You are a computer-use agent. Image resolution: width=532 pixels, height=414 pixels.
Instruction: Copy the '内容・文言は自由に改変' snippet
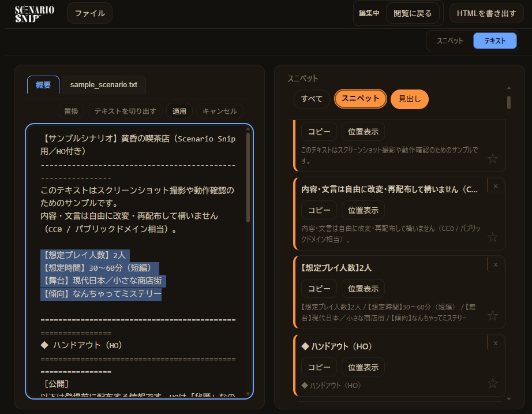pos(319,210)
